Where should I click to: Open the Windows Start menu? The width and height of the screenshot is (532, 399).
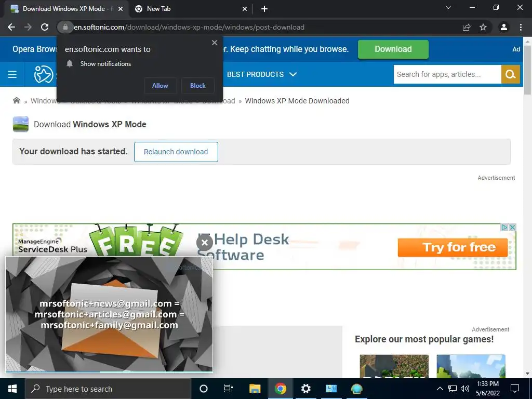12,389
